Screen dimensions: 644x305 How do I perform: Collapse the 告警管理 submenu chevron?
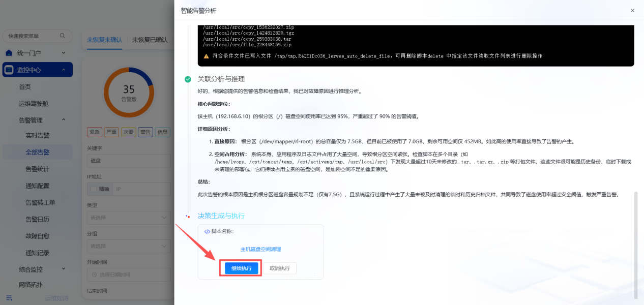64,120
